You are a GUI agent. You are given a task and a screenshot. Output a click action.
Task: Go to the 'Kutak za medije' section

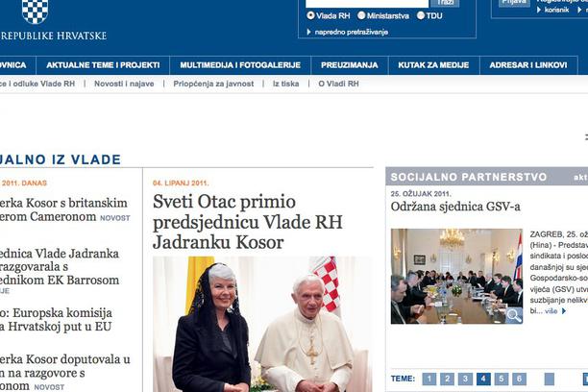point(433,65)
